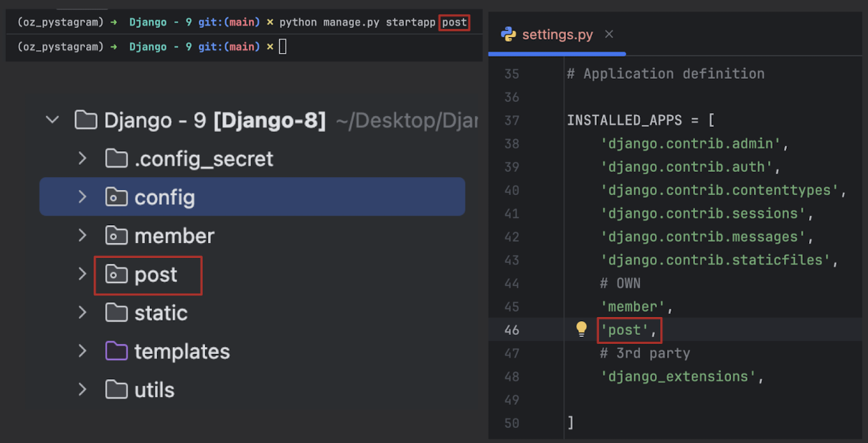Click the Django - 9 project folder icon
The width and height of the screenshot is (868, 443).
(86, 120)
